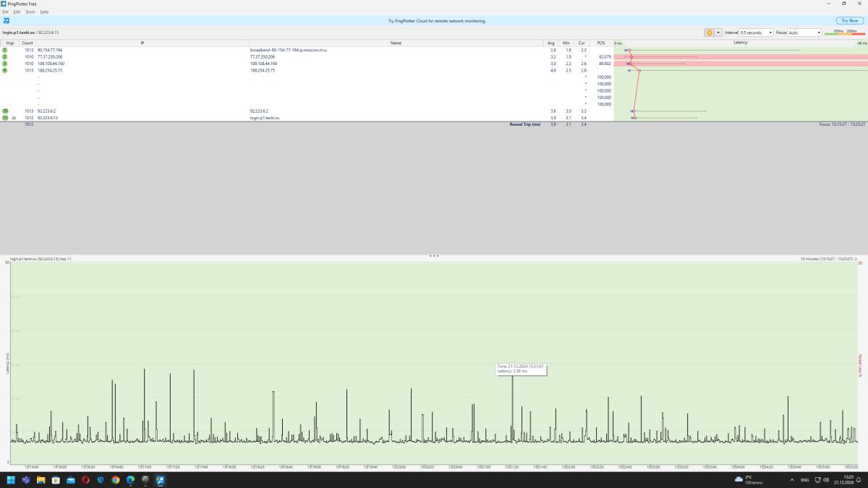
Task: Pause tracing with the orange circle button
Action: pos(710,33)
